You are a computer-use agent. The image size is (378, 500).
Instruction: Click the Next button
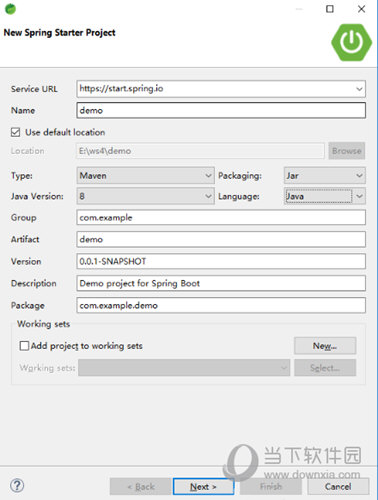tap(203, 487)
